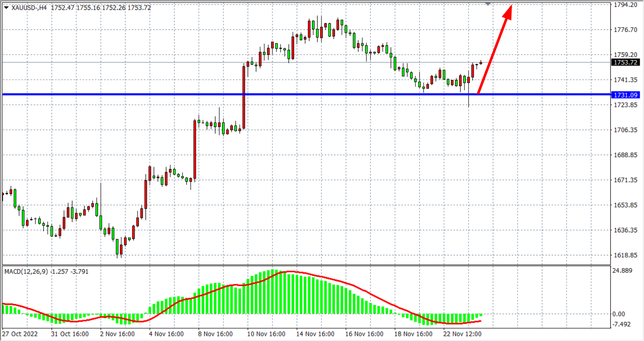
Task: Click the MACD(12,26,9) indicator label
Action: coord(26,272)
